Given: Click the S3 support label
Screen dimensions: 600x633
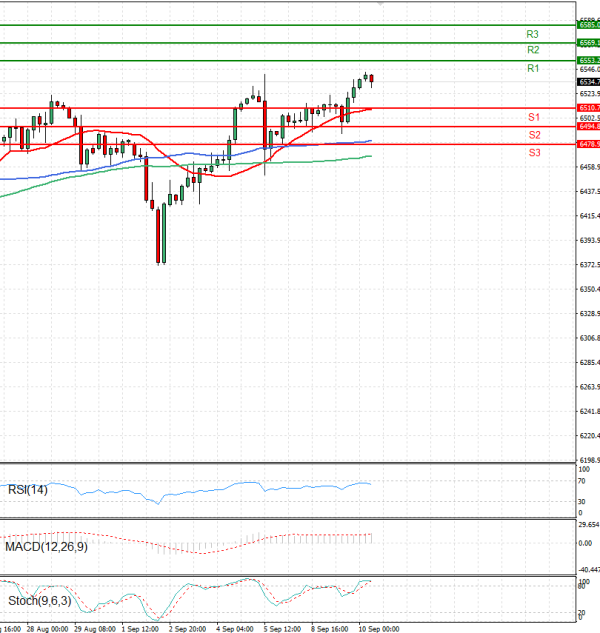Looking at the screenshot, I should [534, 153].
